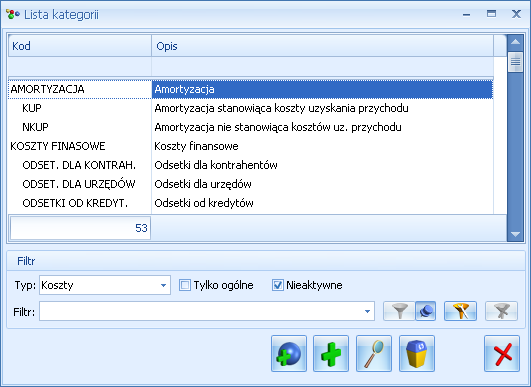This screenshot has width=531, height=387.
Task: Click description 'Odsetki dla urzędów'
Action: [x=203, y=184]
